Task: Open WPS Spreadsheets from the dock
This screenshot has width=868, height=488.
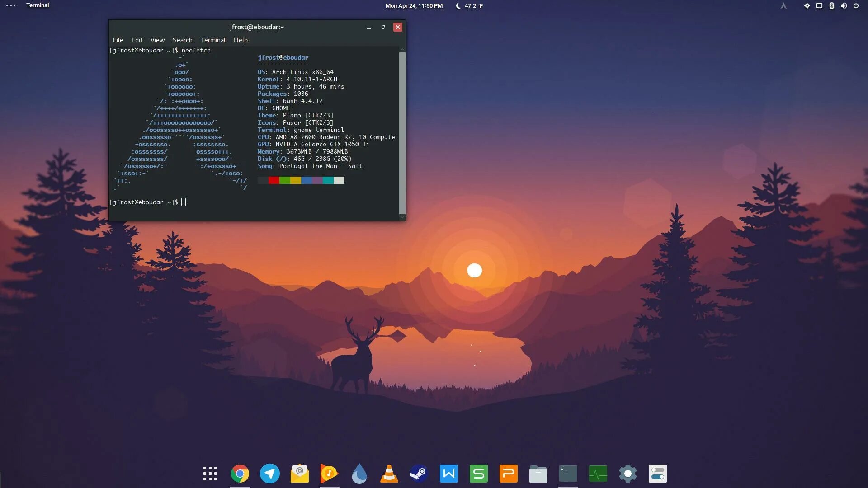Action: tap(479, 474)
